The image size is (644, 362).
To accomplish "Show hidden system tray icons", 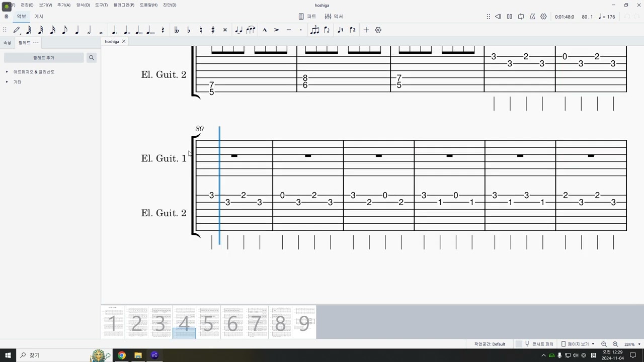I will [x=543, y=355].
